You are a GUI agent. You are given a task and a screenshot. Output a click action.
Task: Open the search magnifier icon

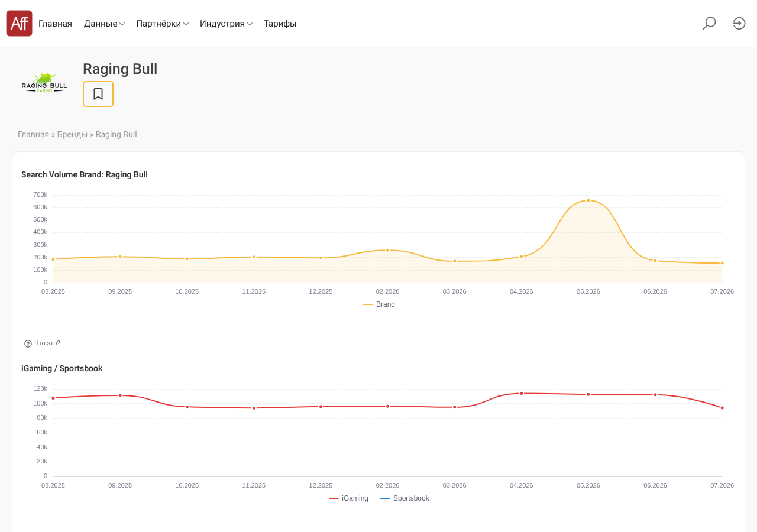point(709,23)
